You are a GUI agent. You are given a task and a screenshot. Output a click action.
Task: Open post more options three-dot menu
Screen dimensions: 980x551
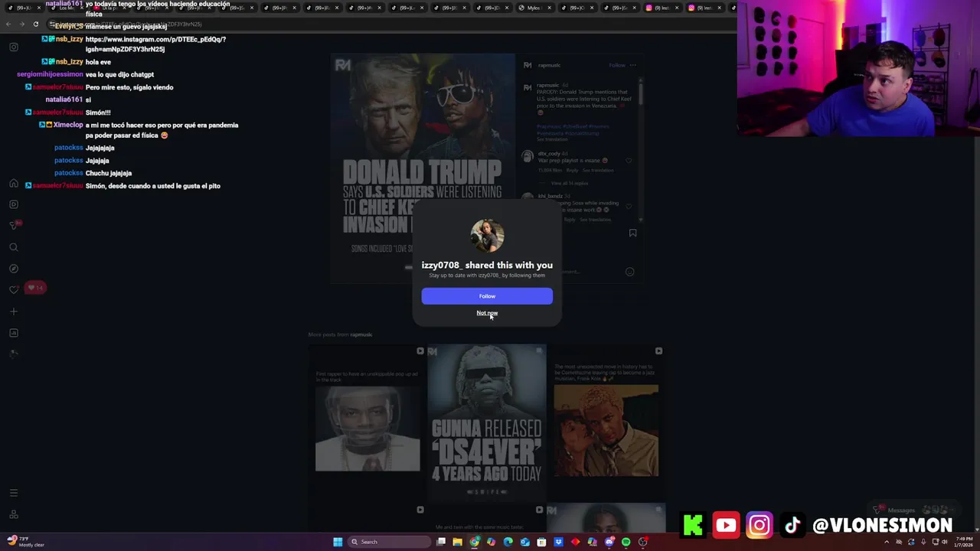point(633,65)
